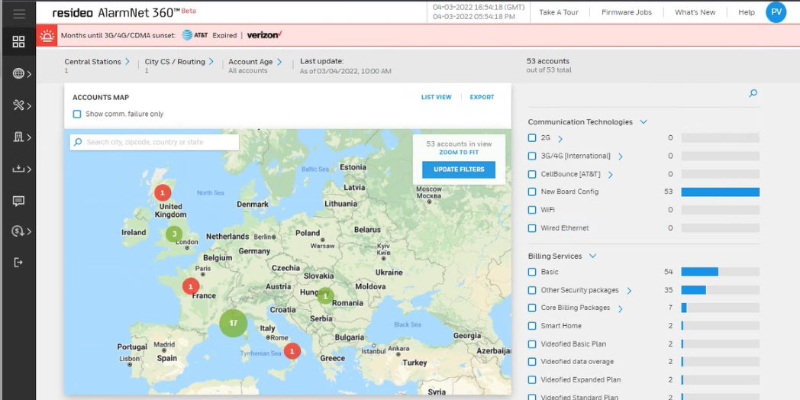Click the logout icon in the sidebar
This screenshot has height=400, width=800.
coord(18,262)
